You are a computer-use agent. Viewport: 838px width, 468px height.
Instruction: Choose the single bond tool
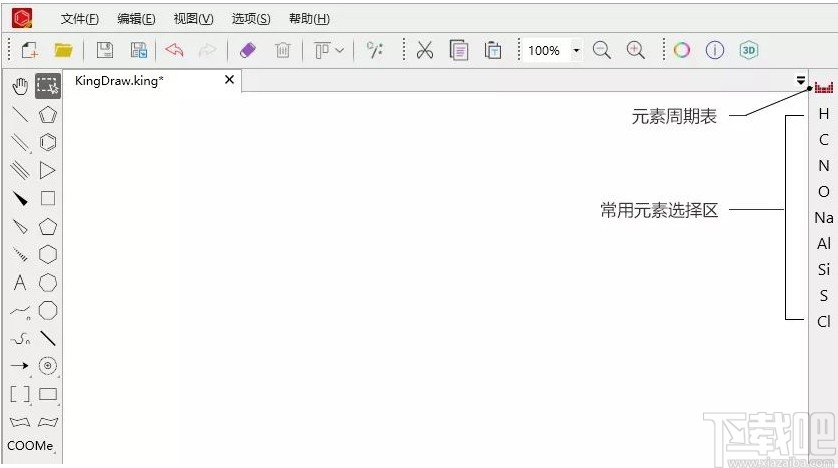click(20, 114)
